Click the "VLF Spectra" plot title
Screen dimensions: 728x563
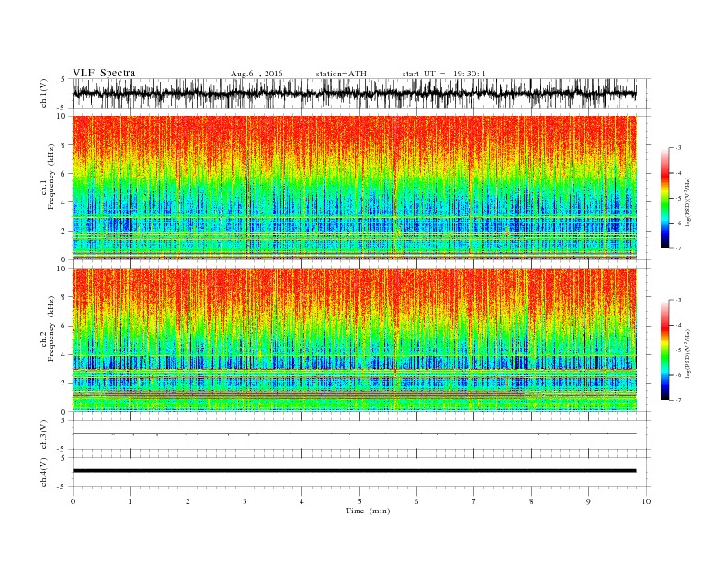point(104,73)
